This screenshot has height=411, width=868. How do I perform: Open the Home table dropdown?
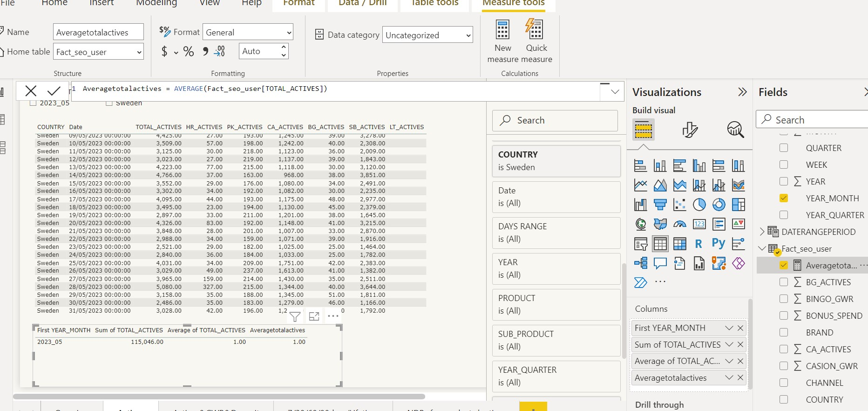click(98, 52)
